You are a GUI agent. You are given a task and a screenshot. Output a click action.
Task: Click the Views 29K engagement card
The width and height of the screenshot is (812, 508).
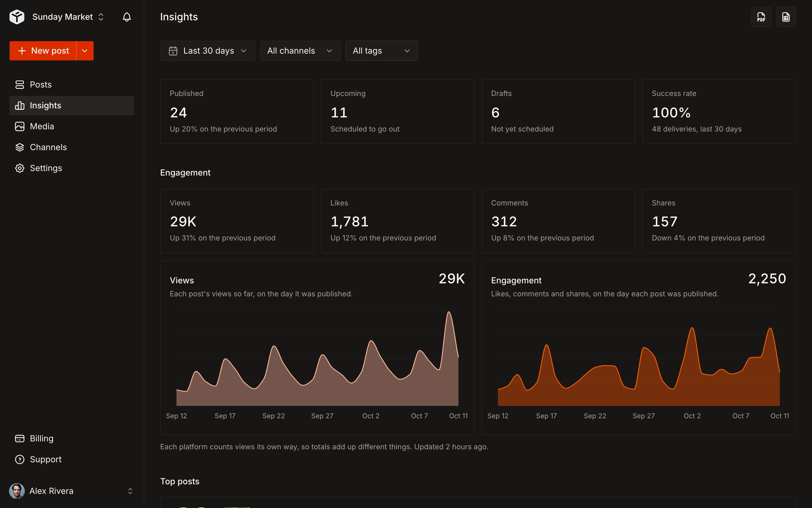coord(237,221)
